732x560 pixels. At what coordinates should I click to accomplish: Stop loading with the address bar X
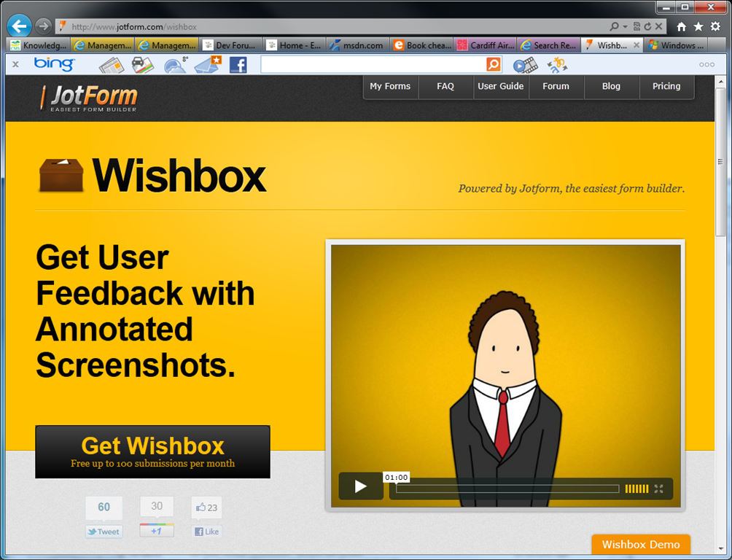point(658,27)
